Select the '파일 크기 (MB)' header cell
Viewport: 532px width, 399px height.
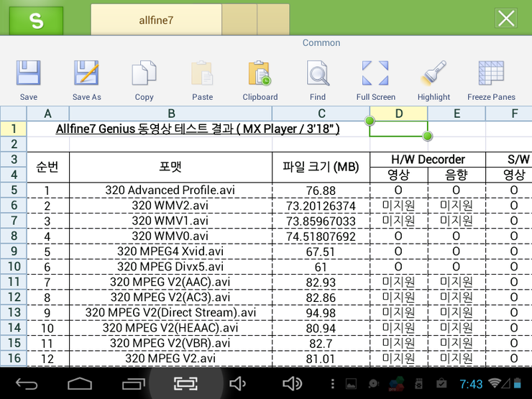tap(321, 167)
